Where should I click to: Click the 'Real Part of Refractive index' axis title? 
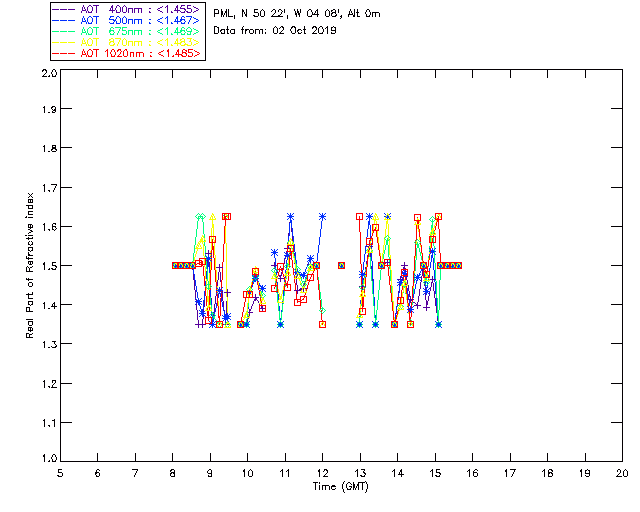29,265
